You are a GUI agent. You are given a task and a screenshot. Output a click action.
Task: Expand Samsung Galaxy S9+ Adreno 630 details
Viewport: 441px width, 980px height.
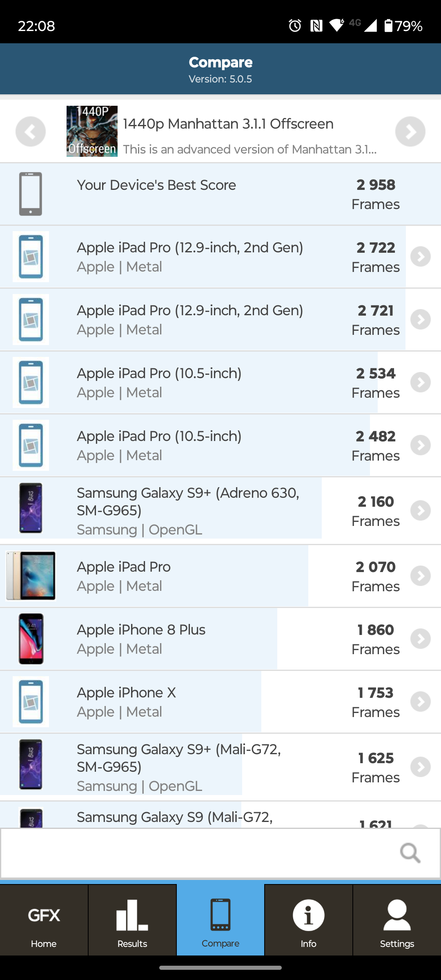pyautogui.click(x=421, y=510)
